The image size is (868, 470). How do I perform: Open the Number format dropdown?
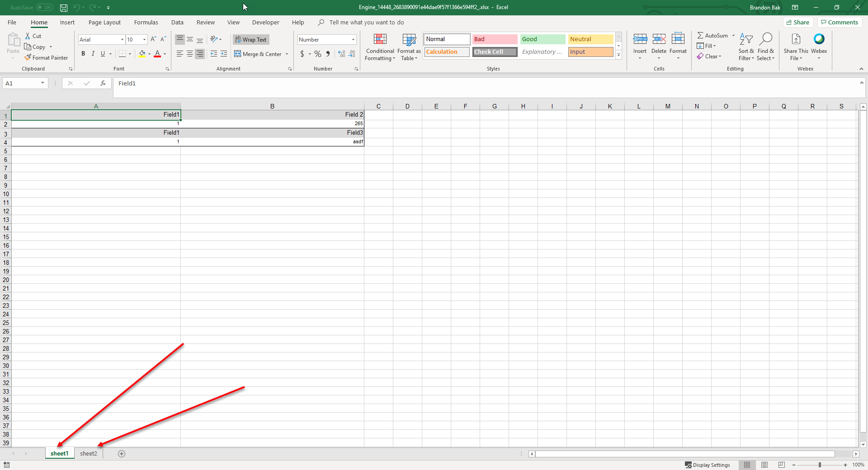click(352, 39)
